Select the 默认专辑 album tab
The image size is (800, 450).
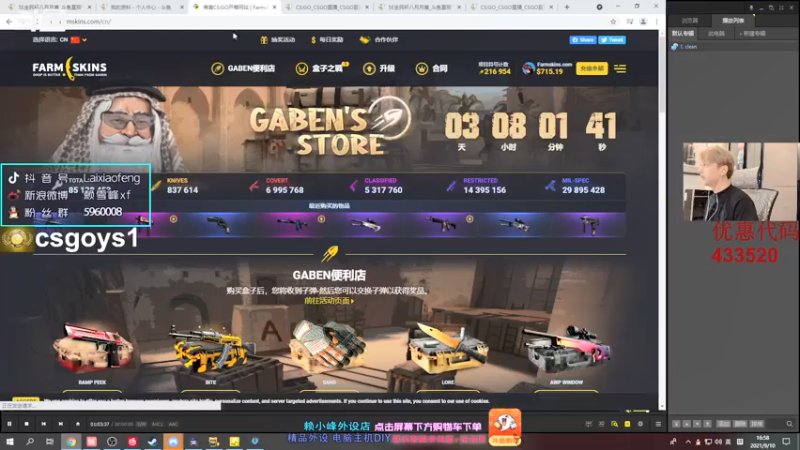point(683,34)
